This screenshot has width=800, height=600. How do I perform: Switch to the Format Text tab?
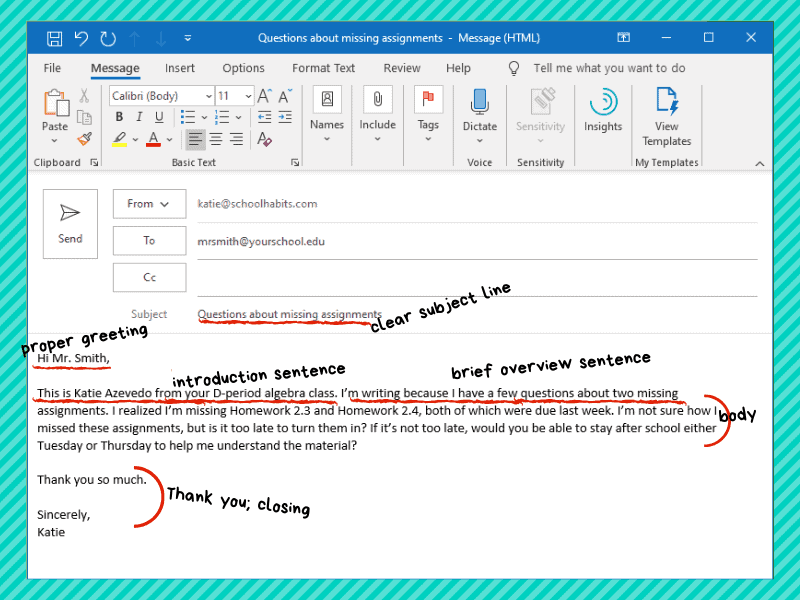tap(323, 68)
